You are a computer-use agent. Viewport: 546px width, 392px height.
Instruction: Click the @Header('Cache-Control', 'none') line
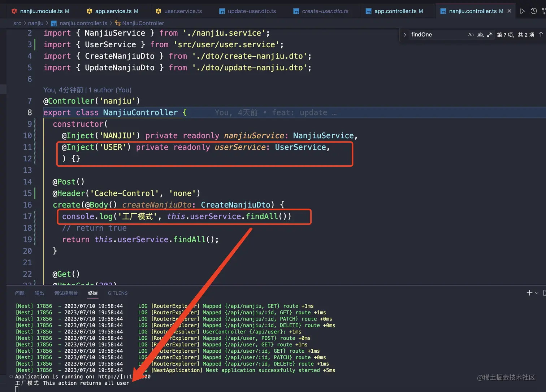126,193
